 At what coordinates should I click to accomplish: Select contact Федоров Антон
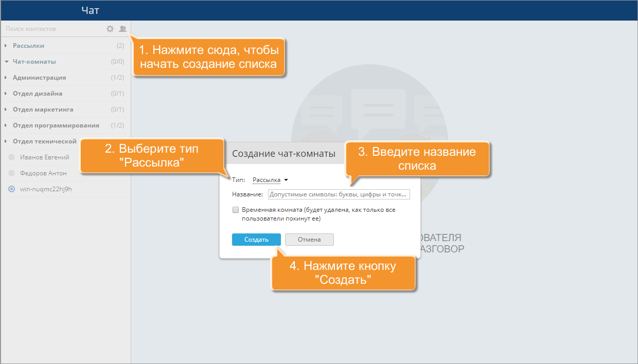tap(43, 173)
